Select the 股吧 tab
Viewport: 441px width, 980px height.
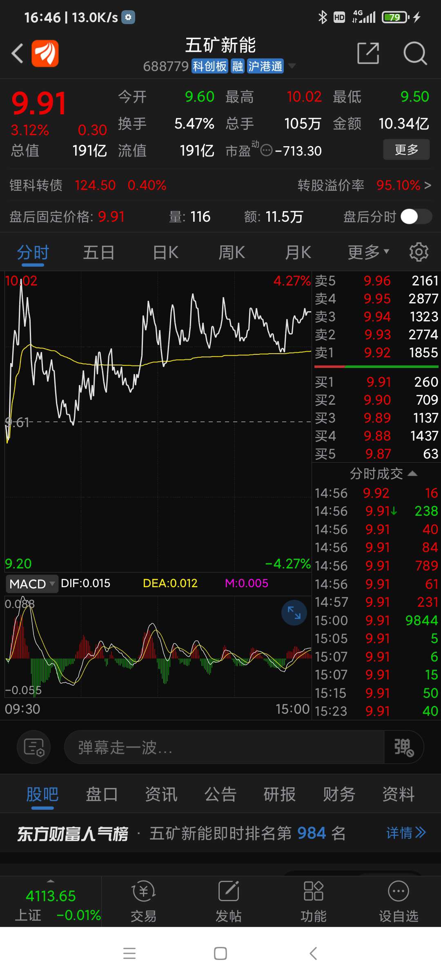click(42, 794)
